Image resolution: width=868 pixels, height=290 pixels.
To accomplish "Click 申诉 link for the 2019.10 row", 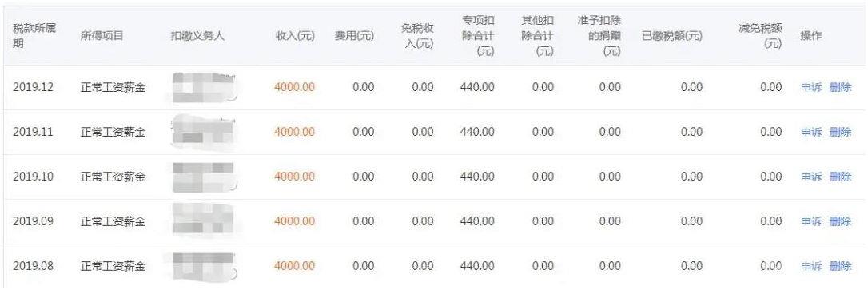I will [x=811, y=177].
